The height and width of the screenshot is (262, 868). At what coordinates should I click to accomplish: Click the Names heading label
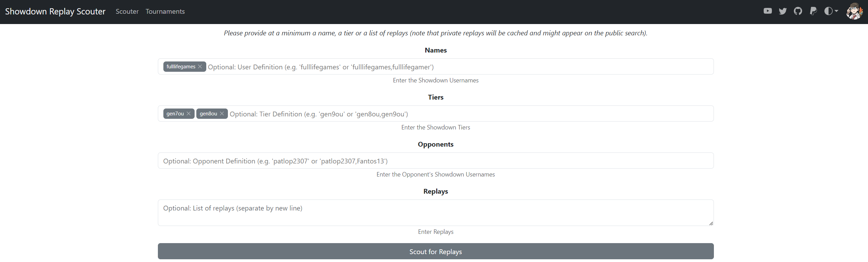tap(436, 50)
